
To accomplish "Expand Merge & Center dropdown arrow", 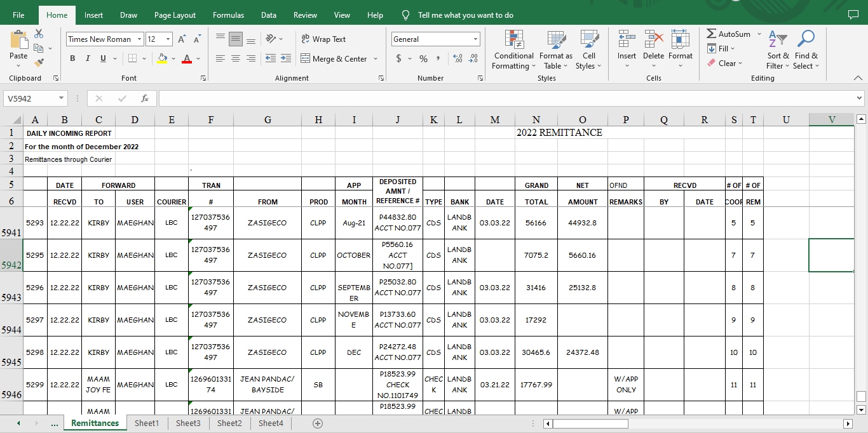I will (x=376, y=59).
